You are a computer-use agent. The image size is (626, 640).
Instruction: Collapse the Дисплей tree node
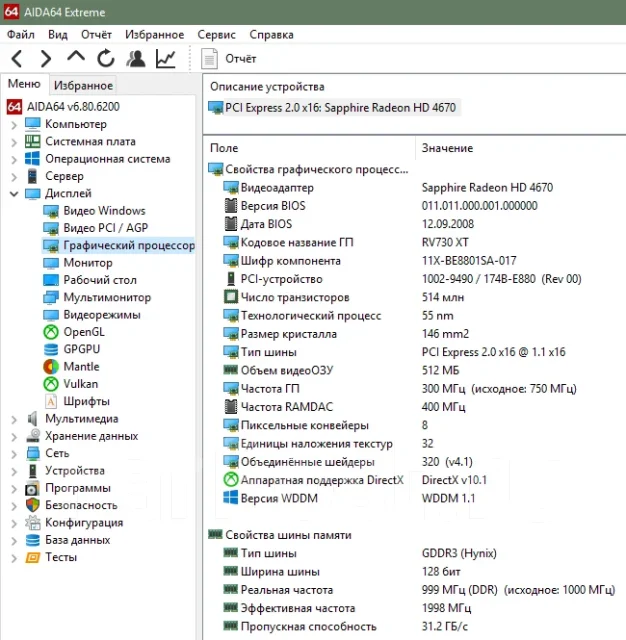point(14,194)
